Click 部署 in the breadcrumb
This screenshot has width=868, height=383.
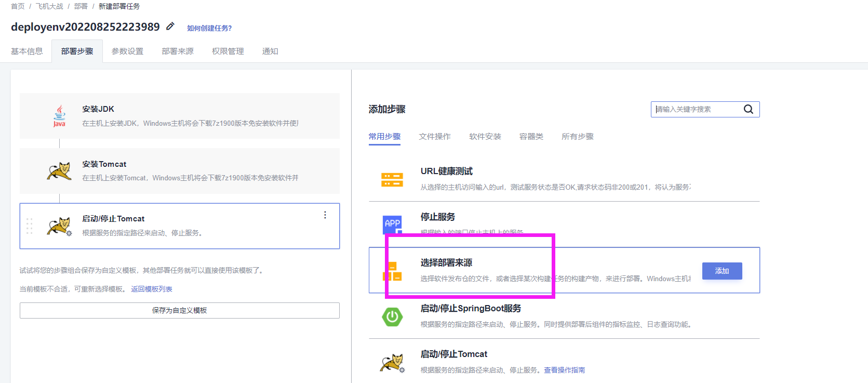coord(81,6)
